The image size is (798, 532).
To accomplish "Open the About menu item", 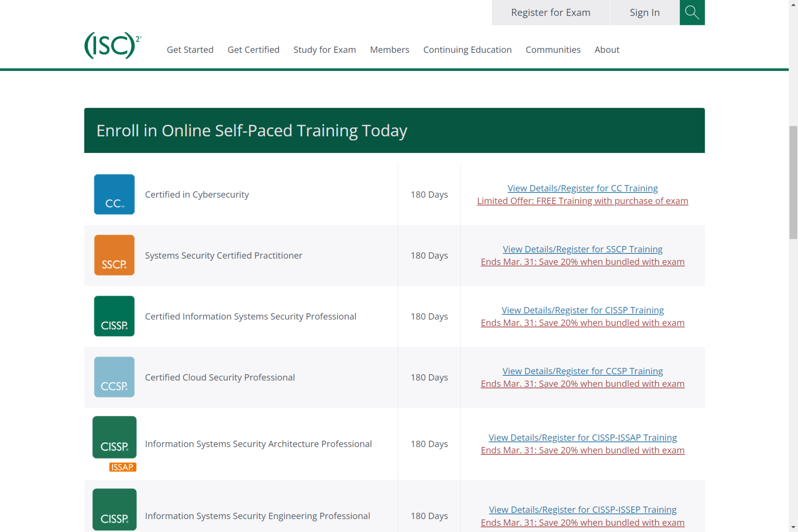I will 606,49.
